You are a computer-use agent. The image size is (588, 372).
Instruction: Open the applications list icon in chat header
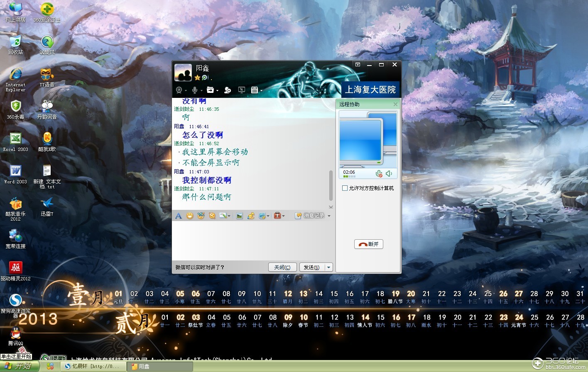pyautogui.click(x=255, y=90)
